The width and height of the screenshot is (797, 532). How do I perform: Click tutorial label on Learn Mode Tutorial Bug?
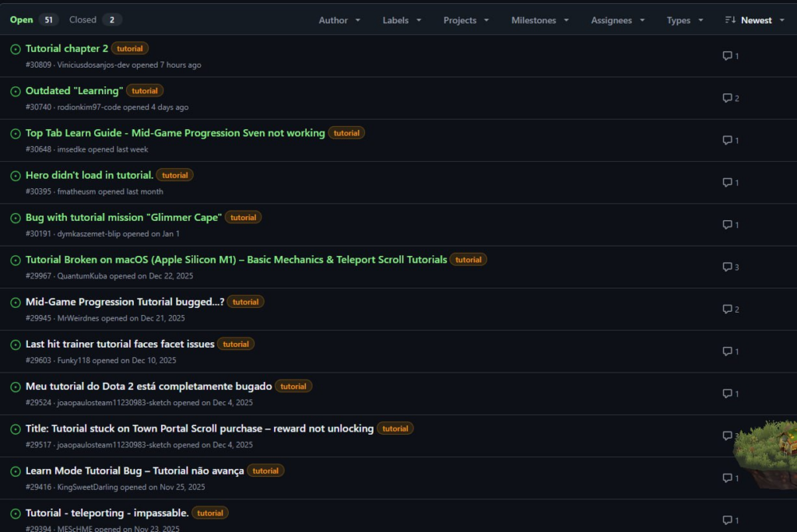(265, 471)
